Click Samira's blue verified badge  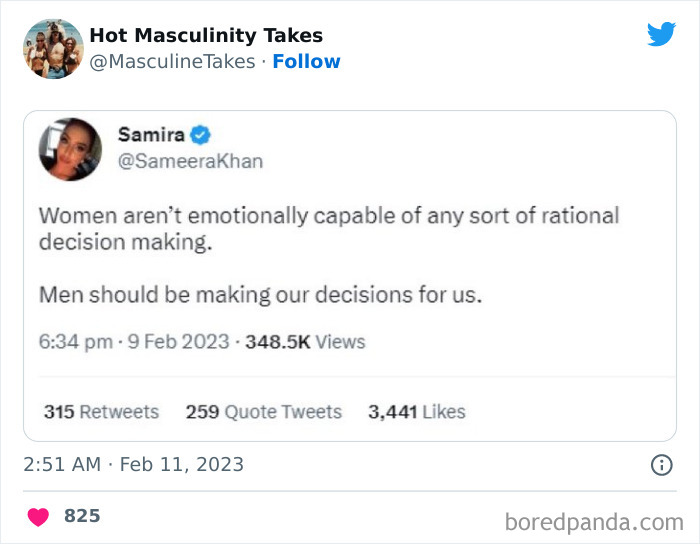(x=200, y=135)
